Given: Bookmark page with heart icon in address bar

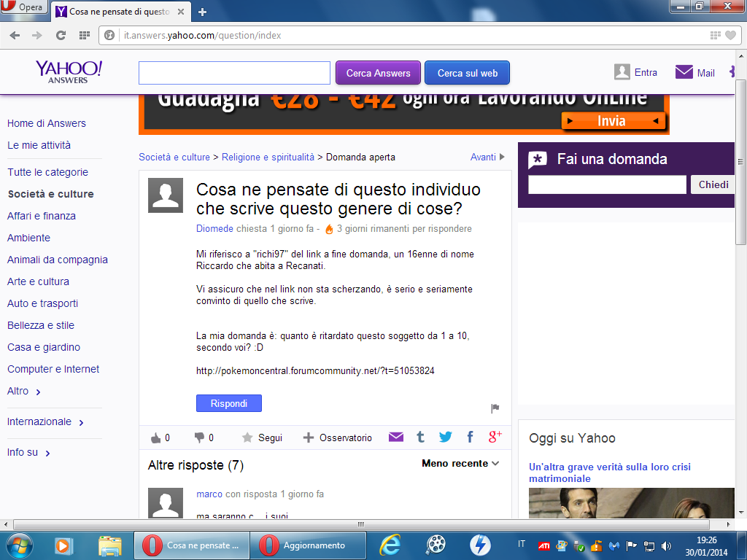Looking at the screenshot, I should [x=730, y=35].
